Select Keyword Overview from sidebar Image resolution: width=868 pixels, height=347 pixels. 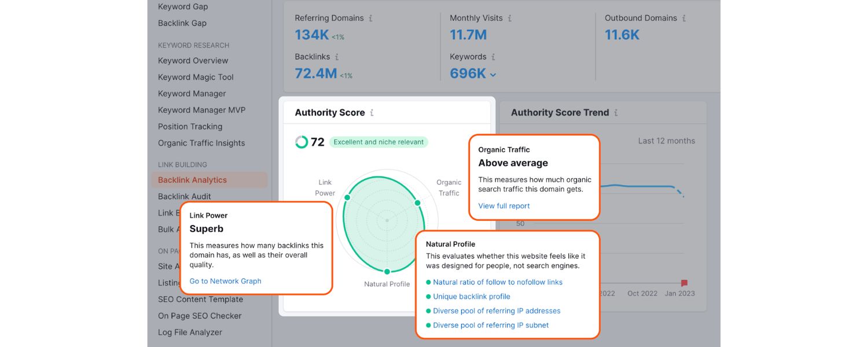point(193,60)
